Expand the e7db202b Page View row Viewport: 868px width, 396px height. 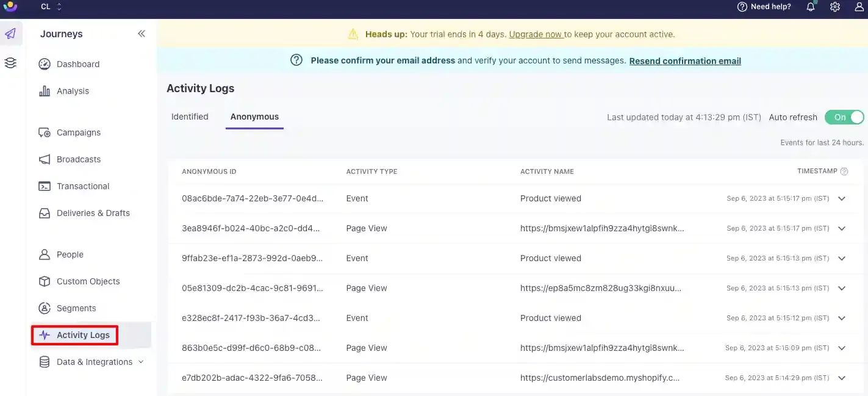(x=842, y=378)
